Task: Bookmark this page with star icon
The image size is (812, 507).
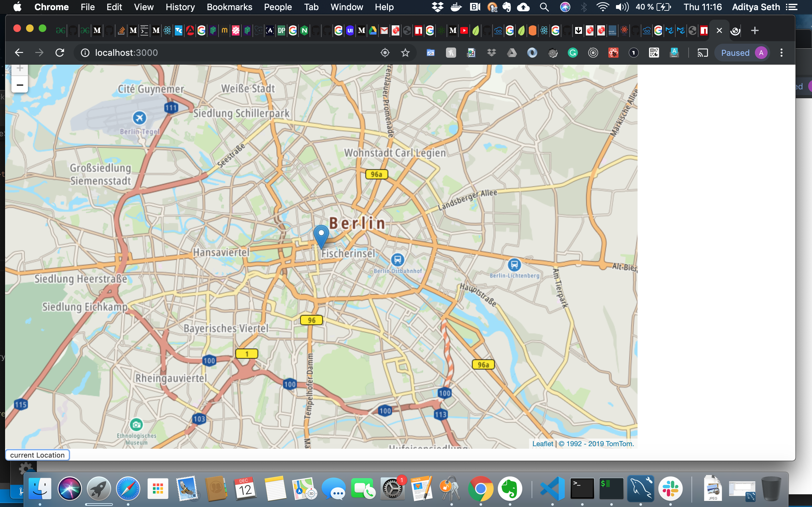Action: [x=405, y=53]
